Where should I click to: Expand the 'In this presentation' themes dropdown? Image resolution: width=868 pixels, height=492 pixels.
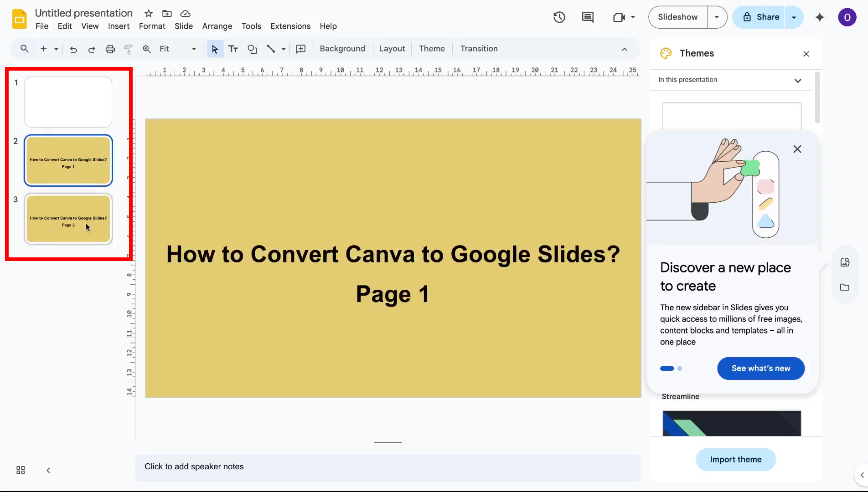[798, 80]
